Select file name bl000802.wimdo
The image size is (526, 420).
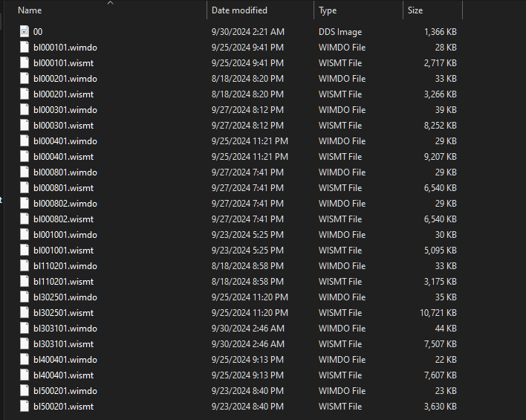[x=65, y=204]
